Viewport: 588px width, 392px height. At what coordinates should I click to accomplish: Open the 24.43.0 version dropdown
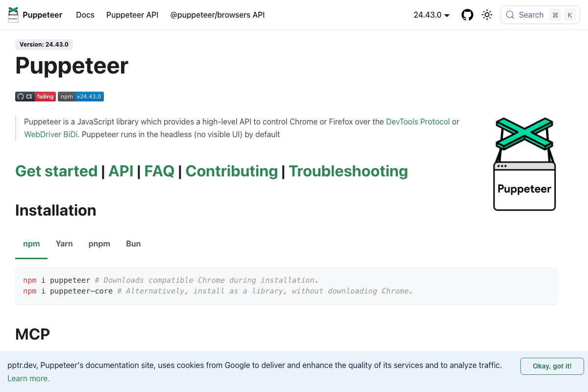(x=432, y=15)
